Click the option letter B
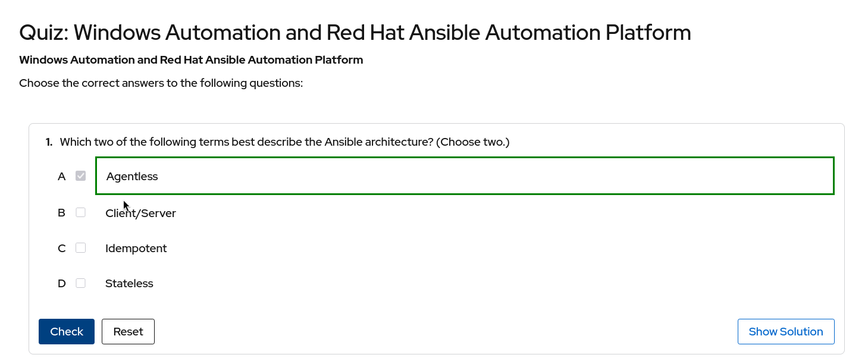Screen dimensions: 868x361 click(x=61, y=213)
